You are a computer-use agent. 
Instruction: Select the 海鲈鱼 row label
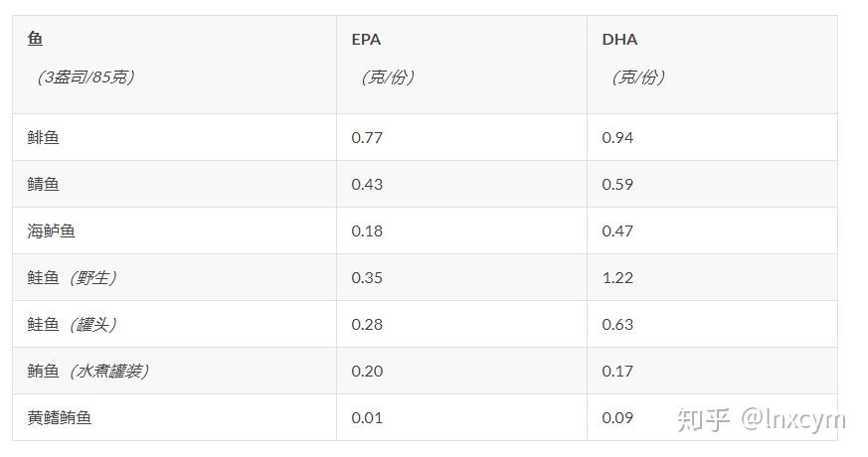[x=52, y=230]
